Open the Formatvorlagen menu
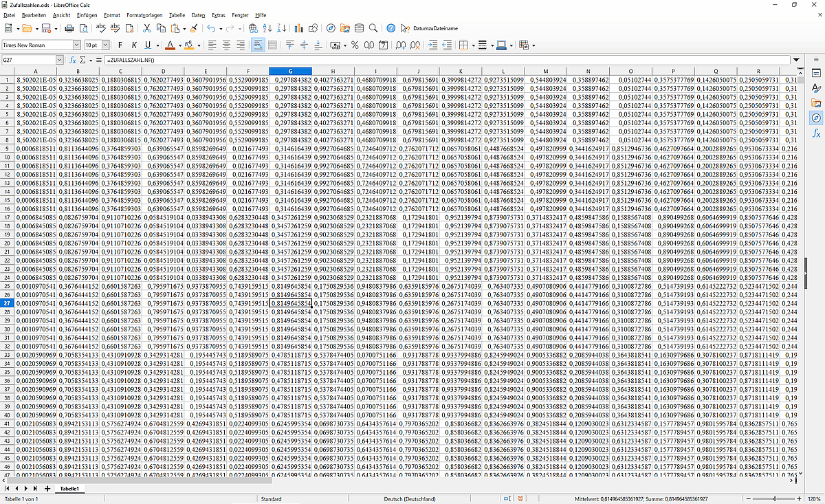 [x=144, y=14]
